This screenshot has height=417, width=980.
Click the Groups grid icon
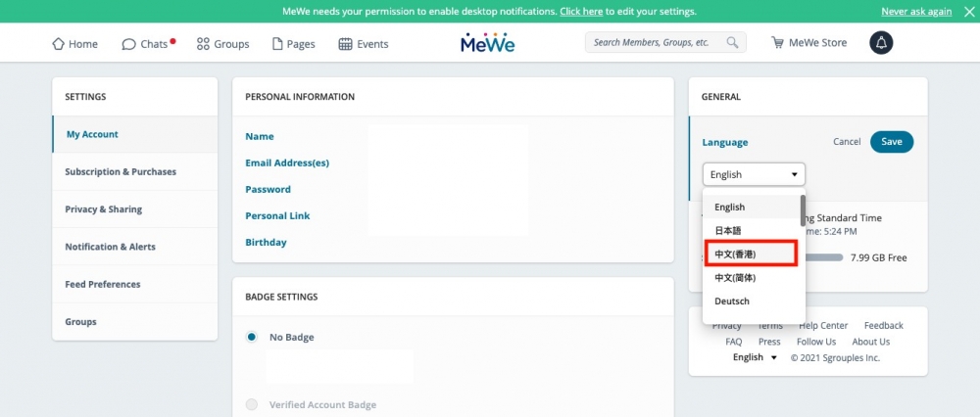(x=203, y=44)
